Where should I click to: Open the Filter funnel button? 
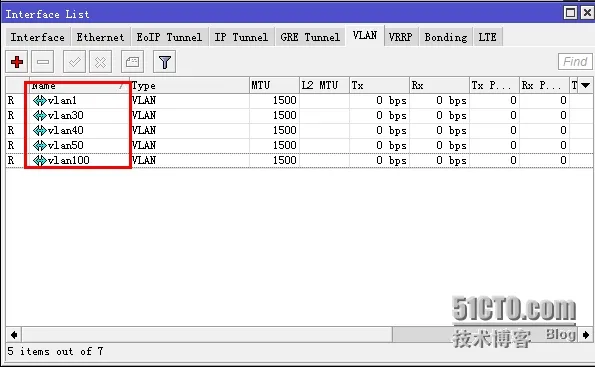click(x=164, y=61)
